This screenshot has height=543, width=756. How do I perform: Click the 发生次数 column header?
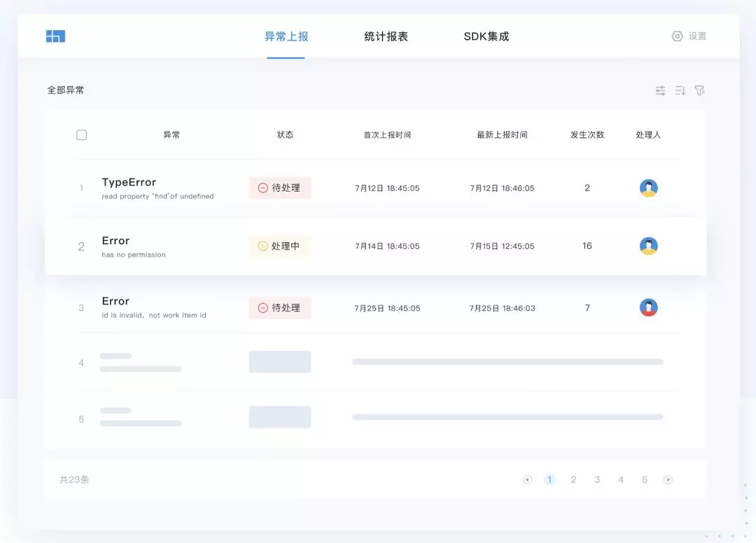pos(587,135)
